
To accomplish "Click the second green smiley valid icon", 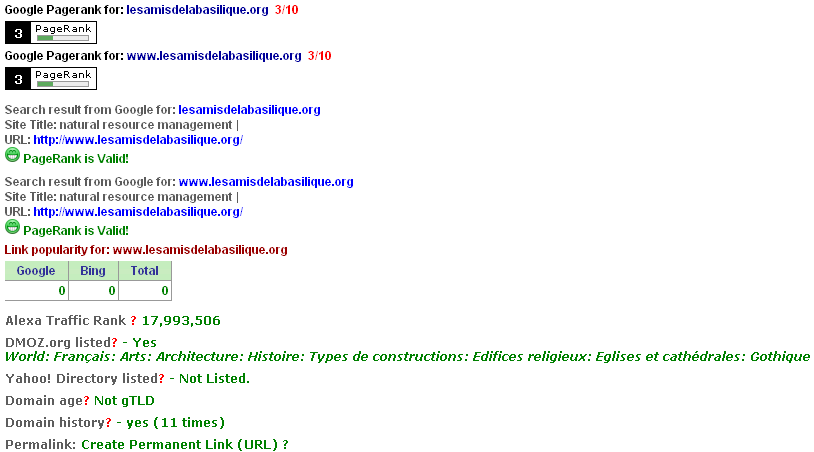I will coord(12,227).
